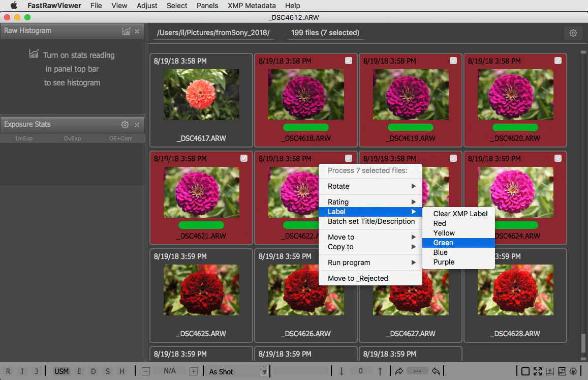Choose Green from the Label submenu
Viewport: 588px width, 380px height.
click(443, 243)
